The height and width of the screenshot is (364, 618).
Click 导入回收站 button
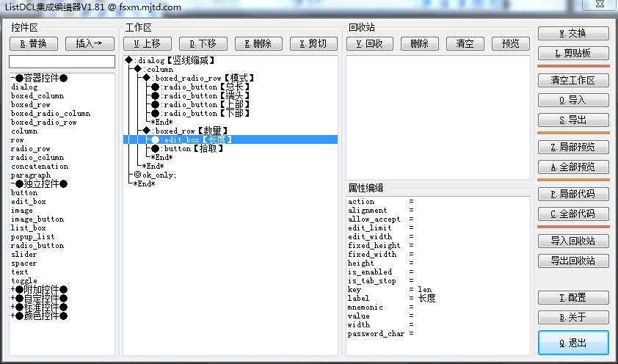573,241
